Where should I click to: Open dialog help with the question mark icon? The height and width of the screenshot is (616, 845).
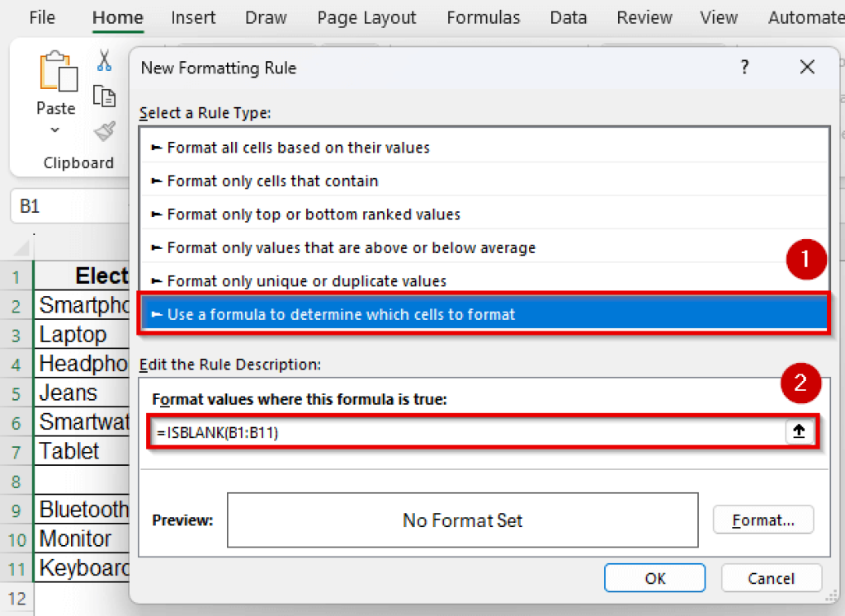[x=744, y=68]
